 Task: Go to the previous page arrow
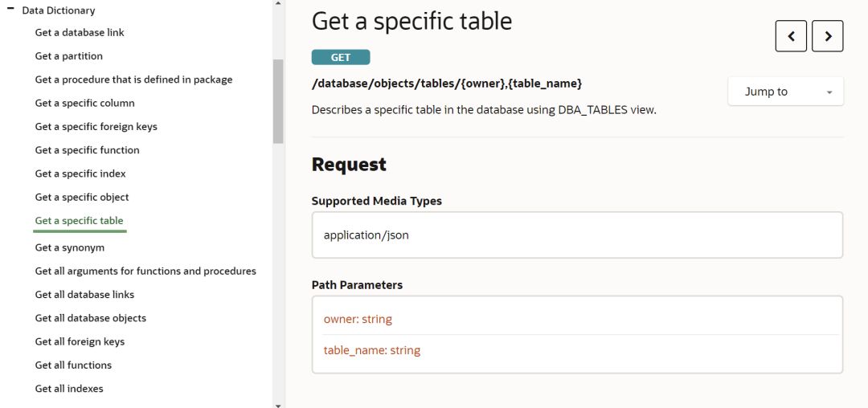click(x=791, y=36)
